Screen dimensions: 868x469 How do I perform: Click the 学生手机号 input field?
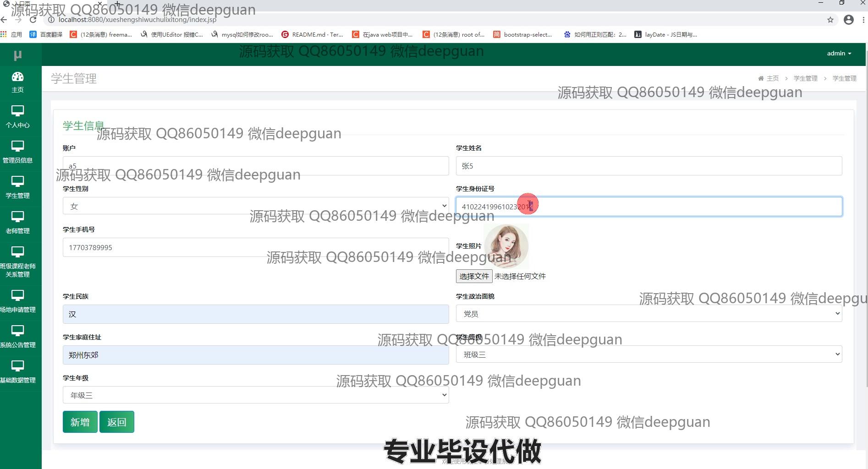[255, 247]
